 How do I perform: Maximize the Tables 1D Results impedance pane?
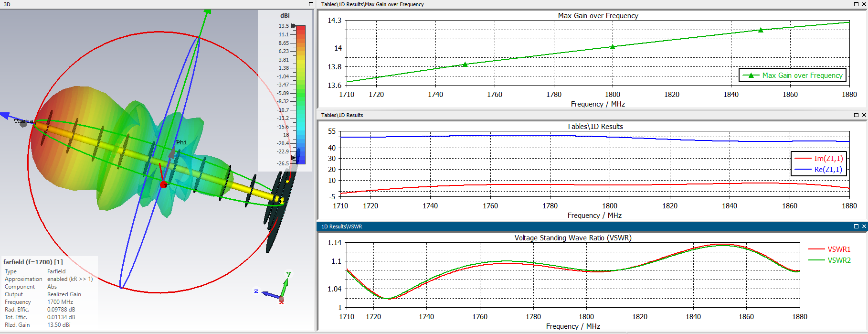coord(856,115)
